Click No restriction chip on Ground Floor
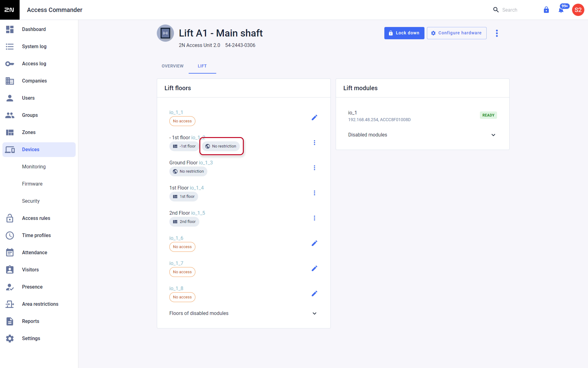The height and width of the screenshot is (368, 588). [x=188, y=171]
